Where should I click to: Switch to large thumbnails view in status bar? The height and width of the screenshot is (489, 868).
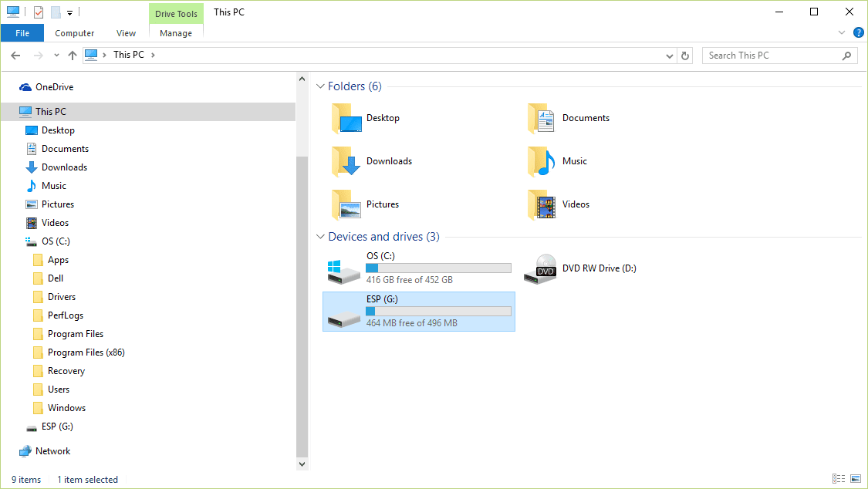tap(855, 479)
